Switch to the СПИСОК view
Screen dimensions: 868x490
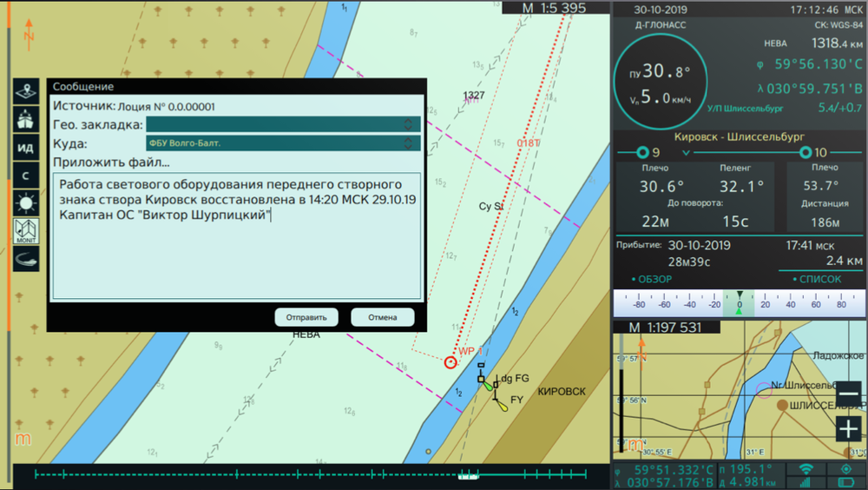[x=817, y=279]
